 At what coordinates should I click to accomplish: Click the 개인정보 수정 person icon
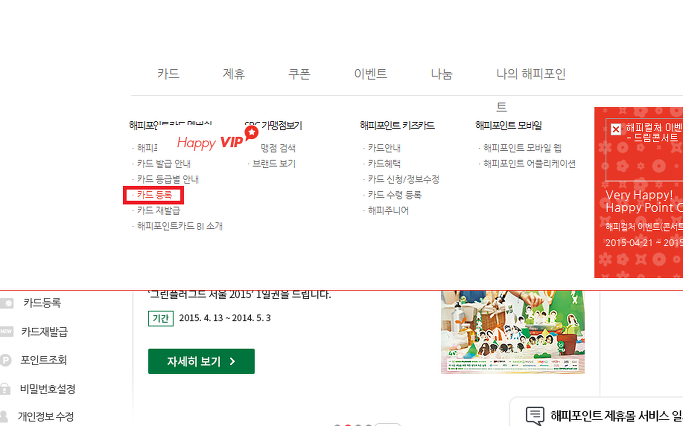[x=4, y=416]
